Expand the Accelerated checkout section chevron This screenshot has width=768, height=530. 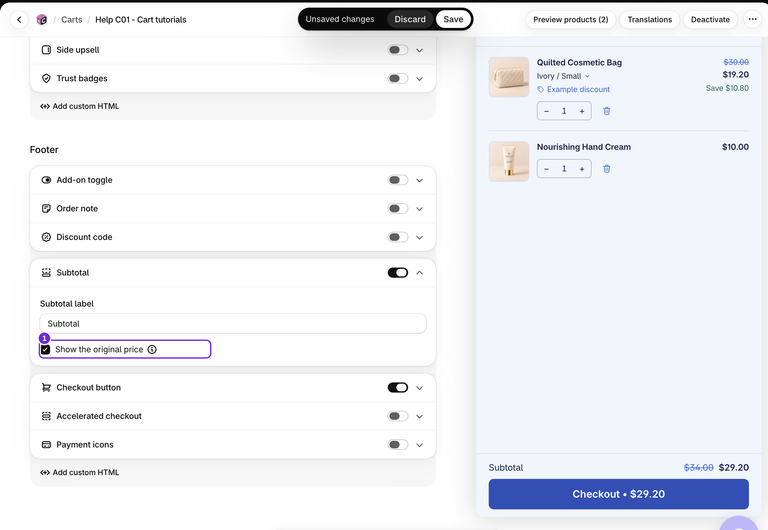pyautogui.click(x=420, y=416)
